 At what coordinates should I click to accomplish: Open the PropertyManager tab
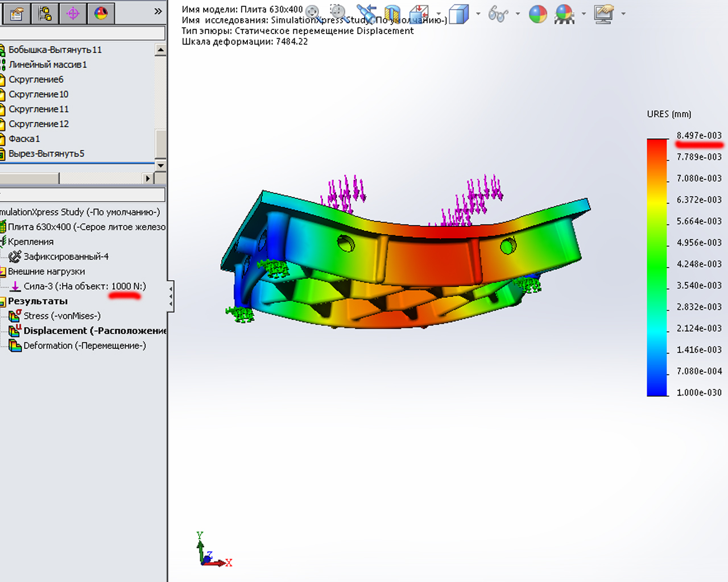pos(16,13)
